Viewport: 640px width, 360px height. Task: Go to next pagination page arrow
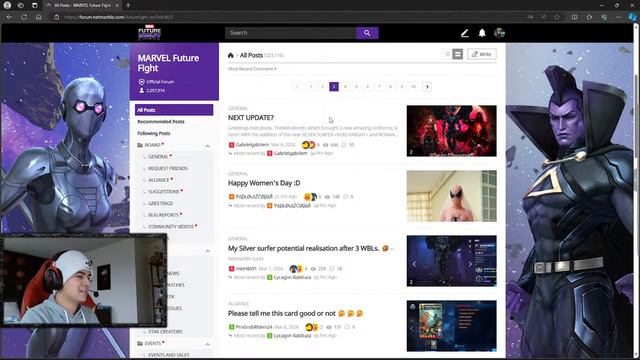point(427,87)
